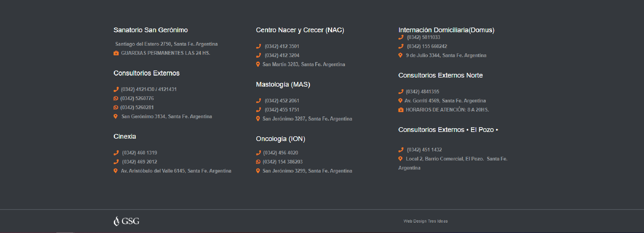This screenshot has height=233, width=644.
Task: Click phone icon next to (0342) 460 1319
Action: coord(116,153)
